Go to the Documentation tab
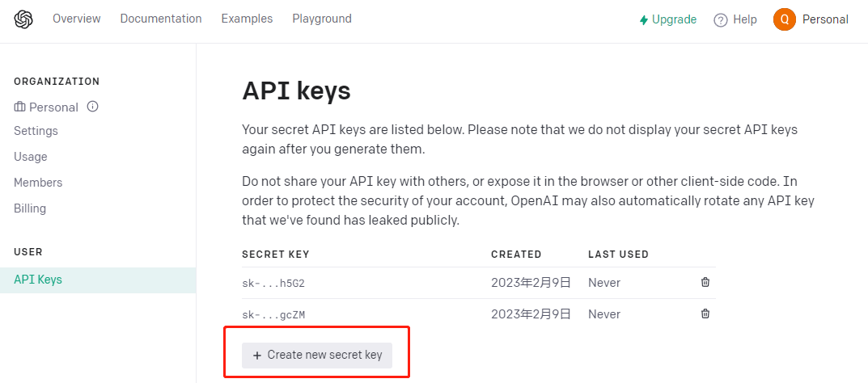Screen dimensions: 868x383 (x=161, y=19)
